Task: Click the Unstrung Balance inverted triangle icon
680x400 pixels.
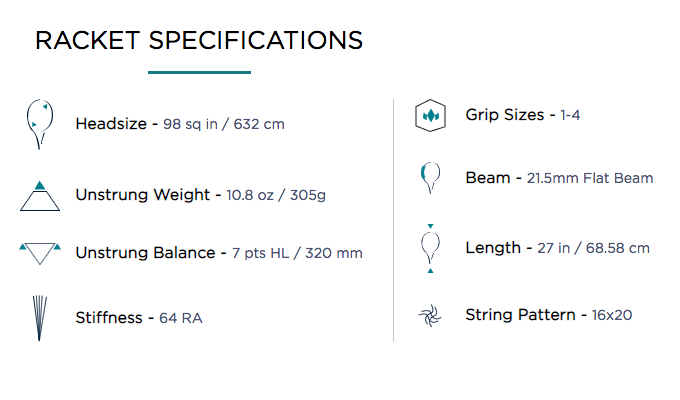Action: 40,254
